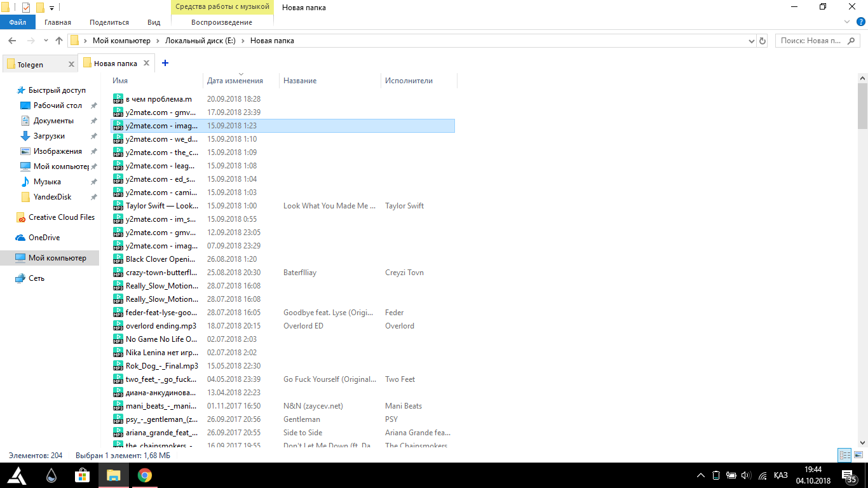Unpin Рабочий стол using its pin icon
The image size is (868, 488).
pos(93,105)
